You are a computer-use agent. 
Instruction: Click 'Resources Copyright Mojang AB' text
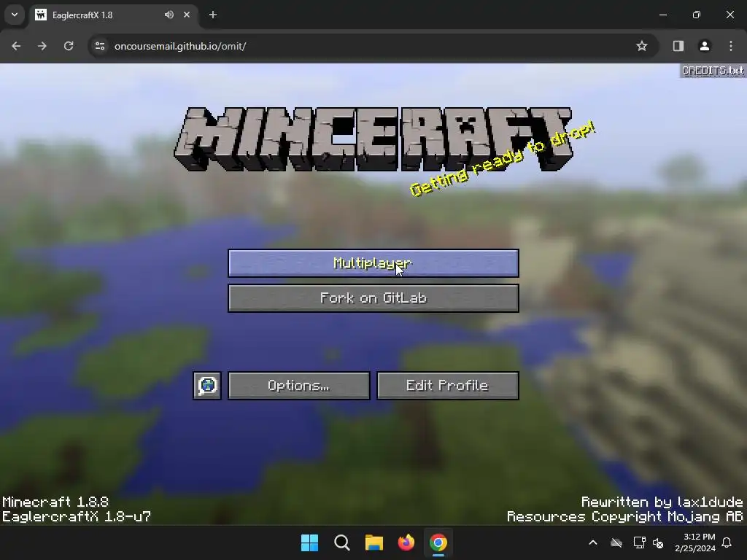click(x=624, y=517)
